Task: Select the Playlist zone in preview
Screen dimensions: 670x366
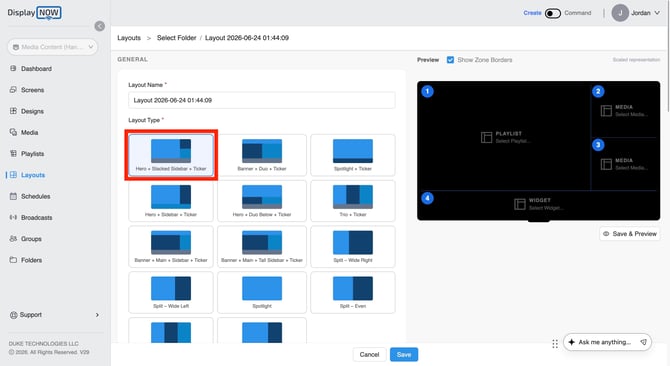Action: point(505,137)
